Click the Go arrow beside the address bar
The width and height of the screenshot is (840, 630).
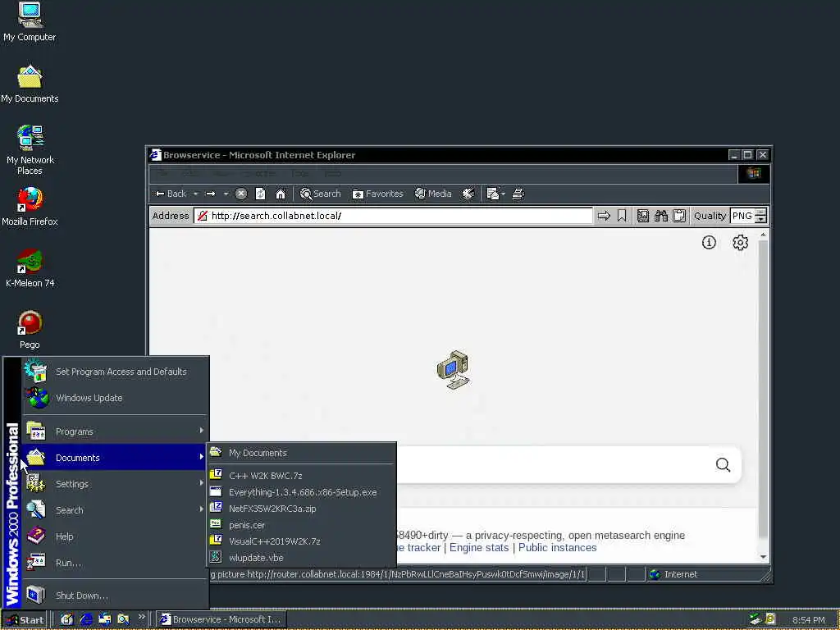(x=604, y=216)
